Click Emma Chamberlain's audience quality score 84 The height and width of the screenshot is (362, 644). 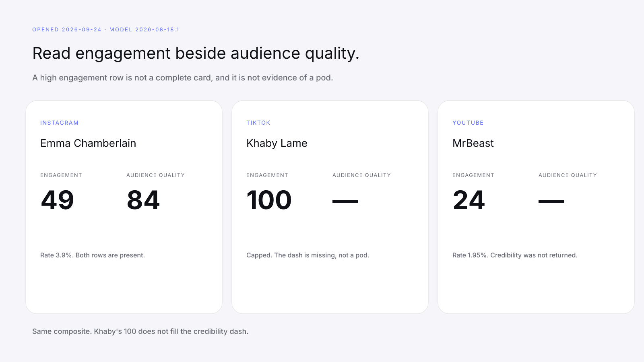click(143, 200)
